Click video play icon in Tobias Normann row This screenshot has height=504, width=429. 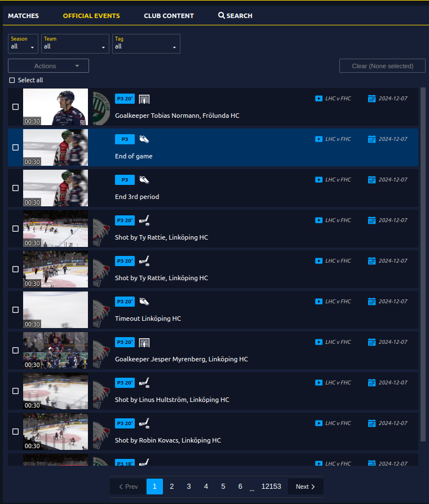(x=319, y=98)
